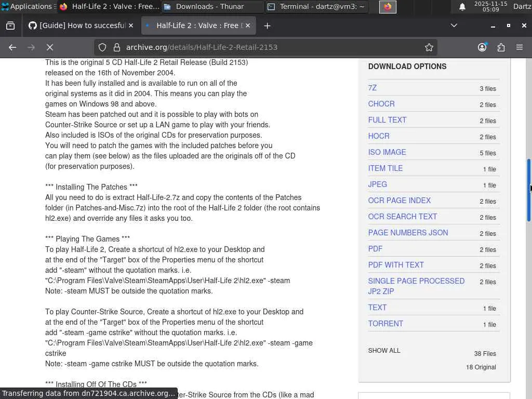Viewport: 532px width, 399px height.
Task: Open the Firefox View icon in tab bar
Action: [x=10, y=26]
